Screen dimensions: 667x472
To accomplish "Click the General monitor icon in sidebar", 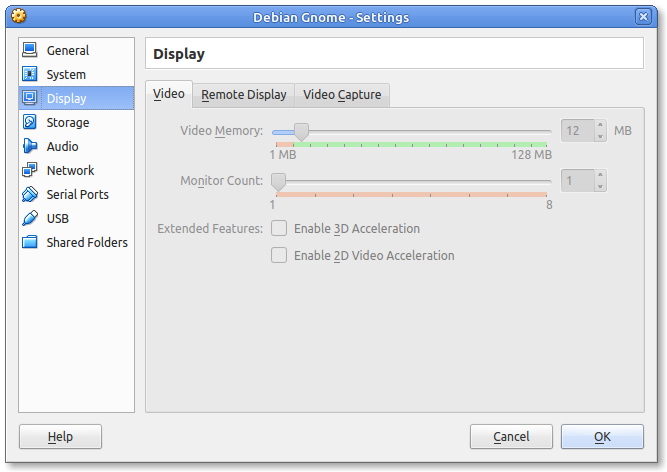I will coord(30,50).
